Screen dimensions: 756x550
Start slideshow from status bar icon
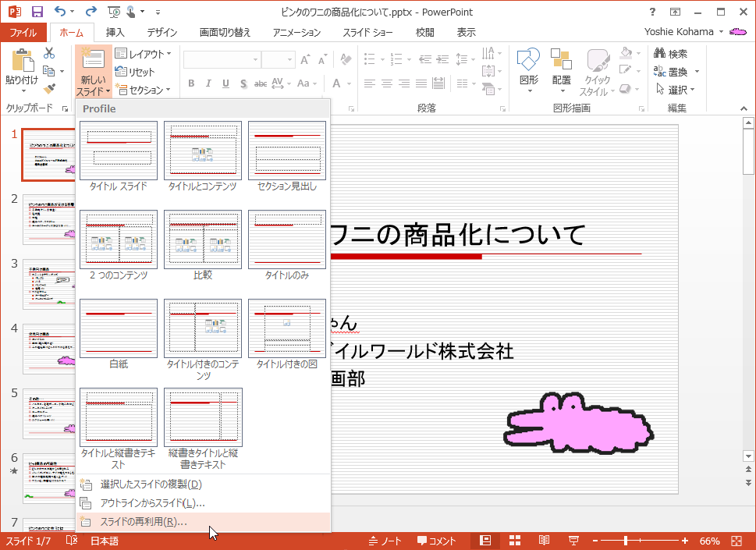[573, 541]
